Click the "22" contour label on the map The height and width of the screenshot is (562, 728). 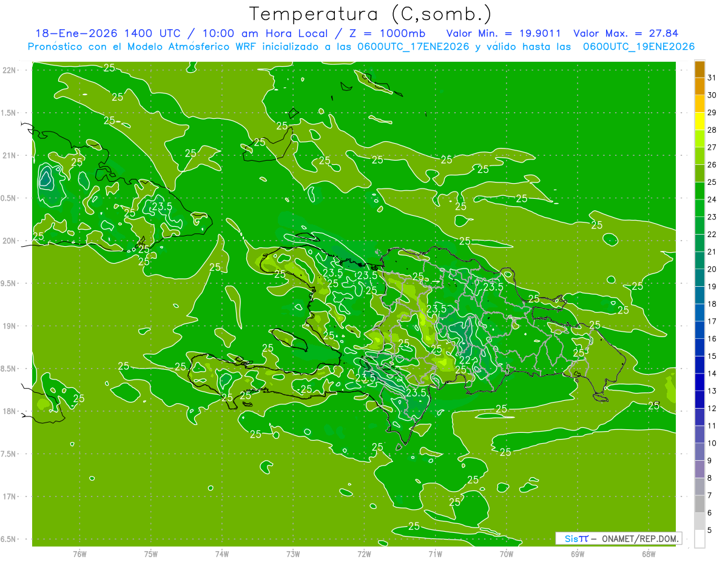pos(465,361)
